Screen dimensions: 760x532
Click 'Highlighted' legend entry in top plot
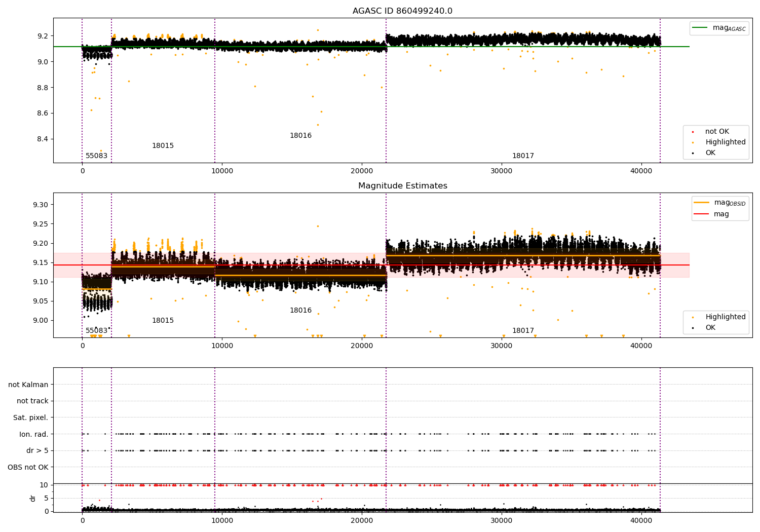coord(719,142)
